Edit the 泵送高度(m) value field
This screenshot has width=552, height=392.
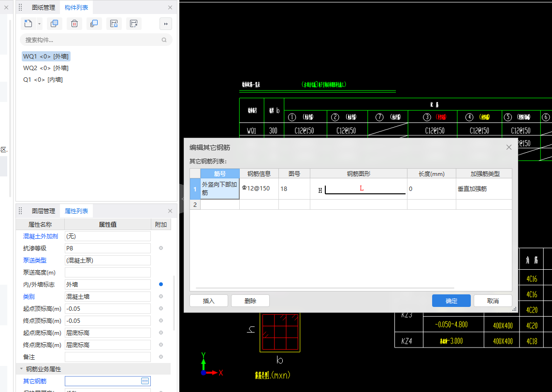108,272
